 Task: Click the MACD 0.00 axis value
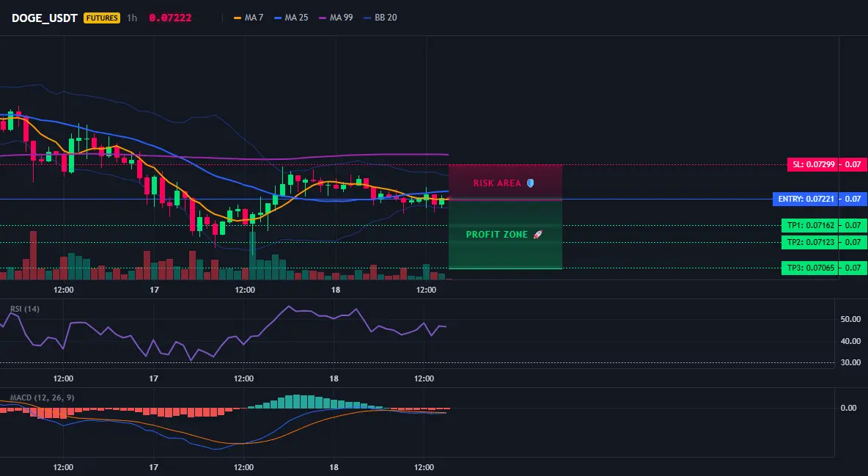(849, 408)
